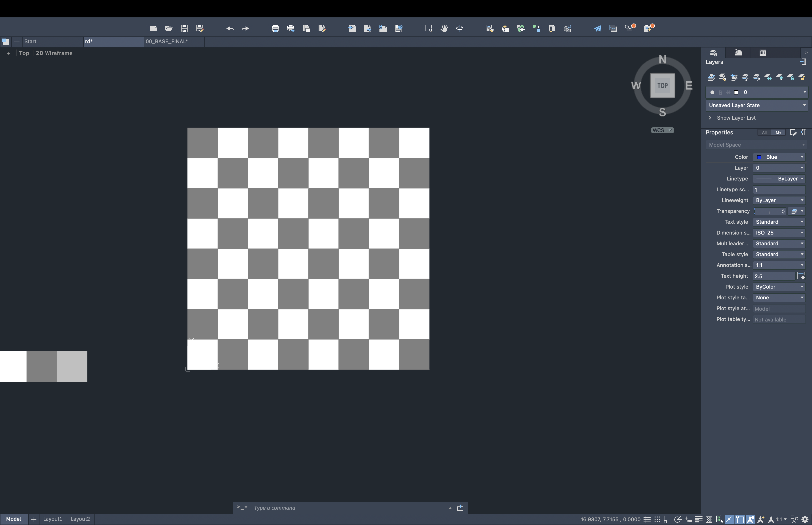The image size is (812, 525).
Task: Click the Redo arrow in the toolbar
Action: pos(245,28)
